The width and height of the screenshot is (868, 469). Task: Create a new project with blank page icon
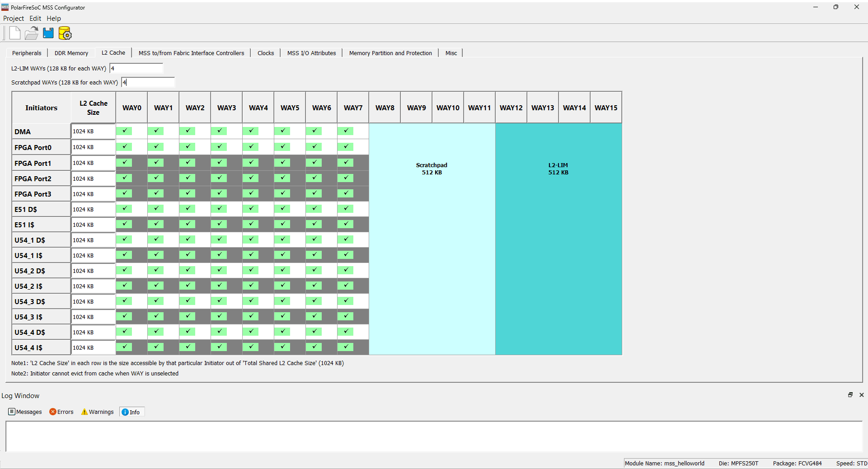click(x=15, y=33)
